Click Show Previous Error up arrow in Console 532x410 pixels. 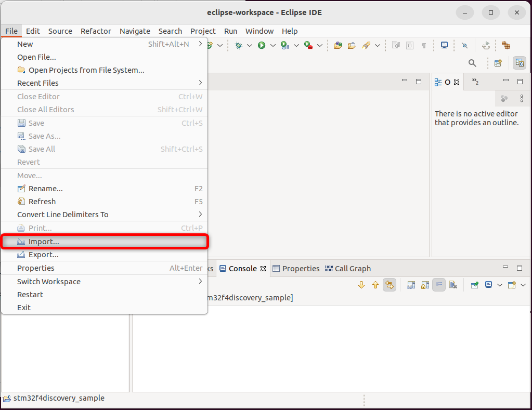click(x=375, y=285)
